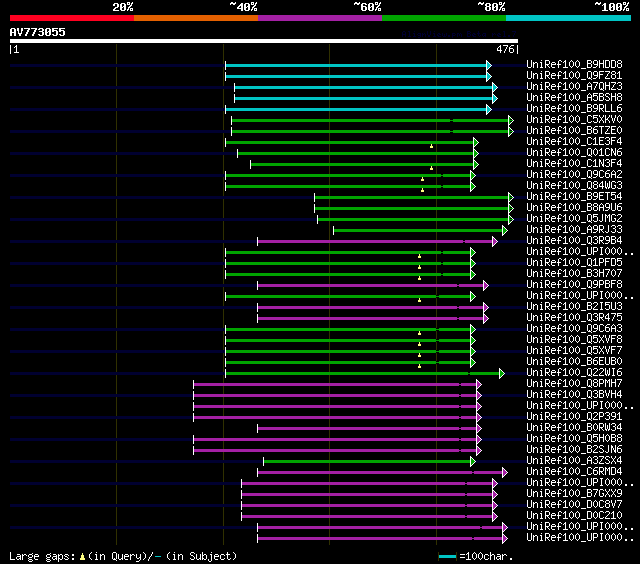Click the purple arrowhead of the UniRef100_D0C210 hit
The width and height of the screenshot is (640, 564).
[x=495, y=517]
